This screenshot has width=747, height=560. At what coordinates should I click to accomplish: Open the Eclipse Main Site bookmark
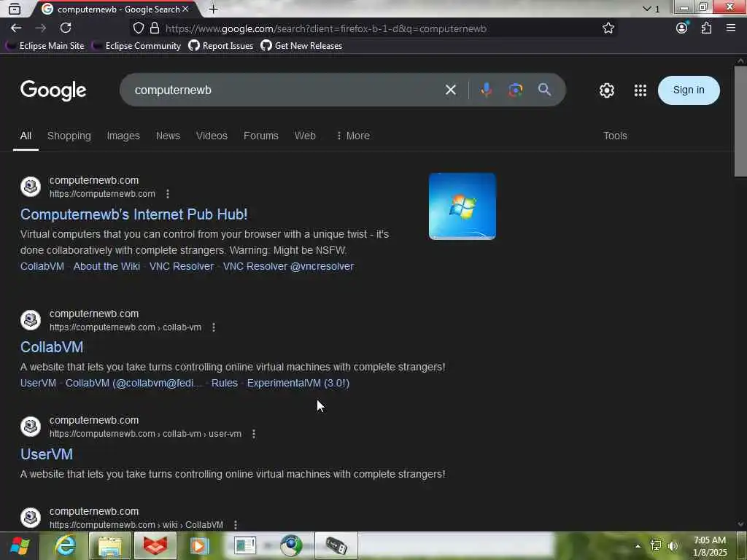[x=44, y=46]
